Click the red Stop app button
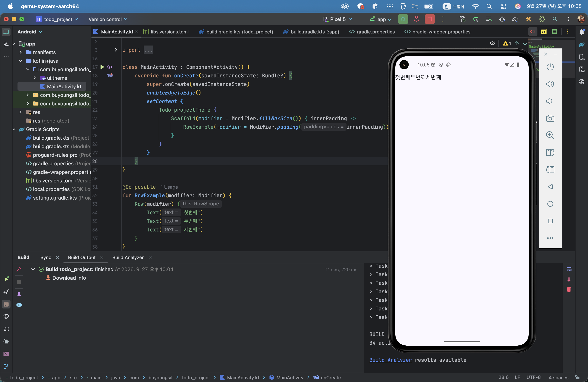The height and width of the screenshot is (382, 588). (x=430, y=19)
